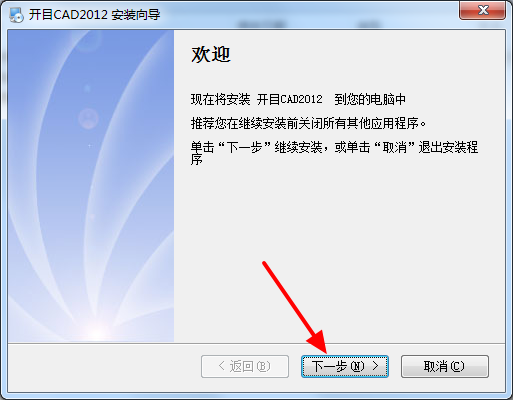Click the wrapped character 序 on last line
This screenshot has width=513, height=400.
tap(196, 159)
